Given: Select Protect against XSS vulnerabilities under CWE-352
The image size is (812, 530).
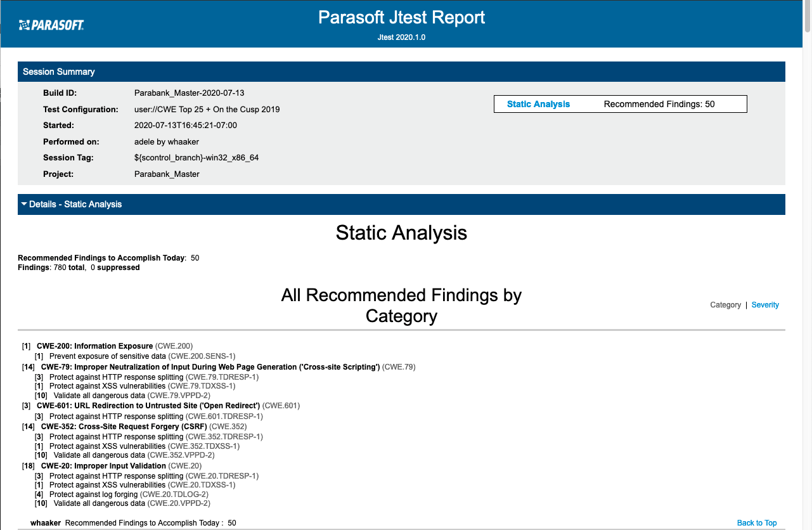Looking at the screenshot, I should [107, 446].
